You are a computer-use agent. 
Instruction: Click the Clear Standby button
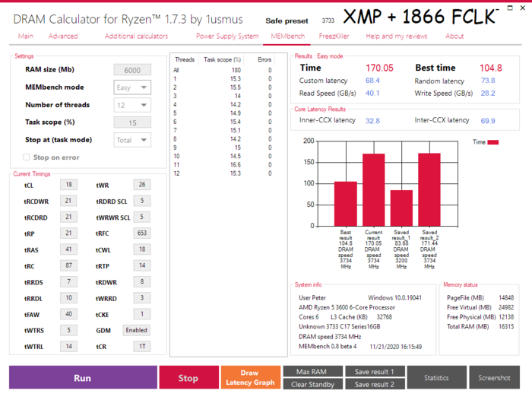312,384
